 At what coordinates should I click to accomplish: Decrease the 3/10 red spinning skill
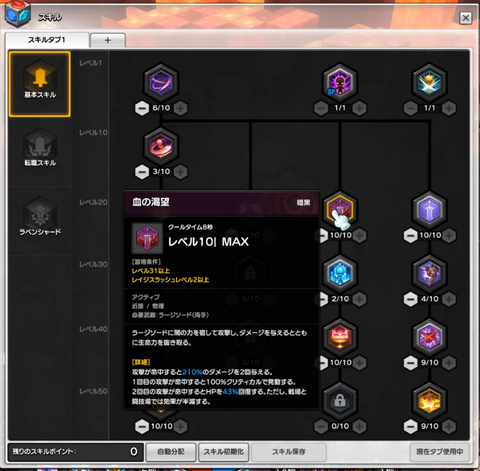point(142,172)
